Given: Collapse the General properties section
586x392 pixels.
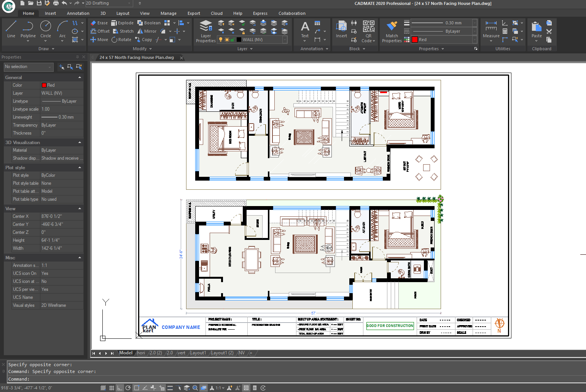Looking at the screenshot, I should pyautogui.click(x=80, y=78).
